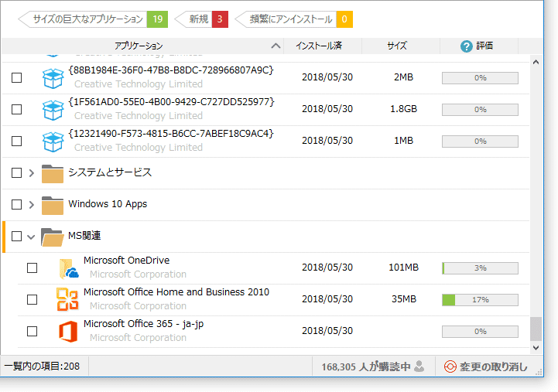This screenshot has width=558, height=392.
Task: Expand the システムとサービス group
Action: click(31, 173)
